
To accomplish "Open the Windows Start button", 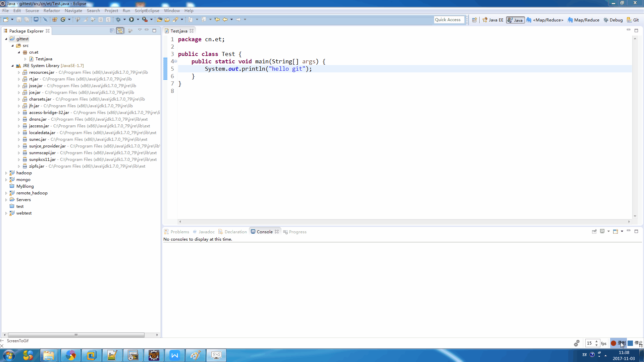I will tap(9, 355).
